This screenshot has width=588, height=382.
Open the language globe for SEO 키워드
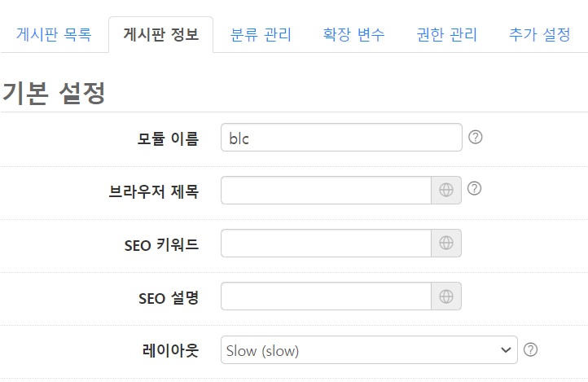tap(446, 243)
